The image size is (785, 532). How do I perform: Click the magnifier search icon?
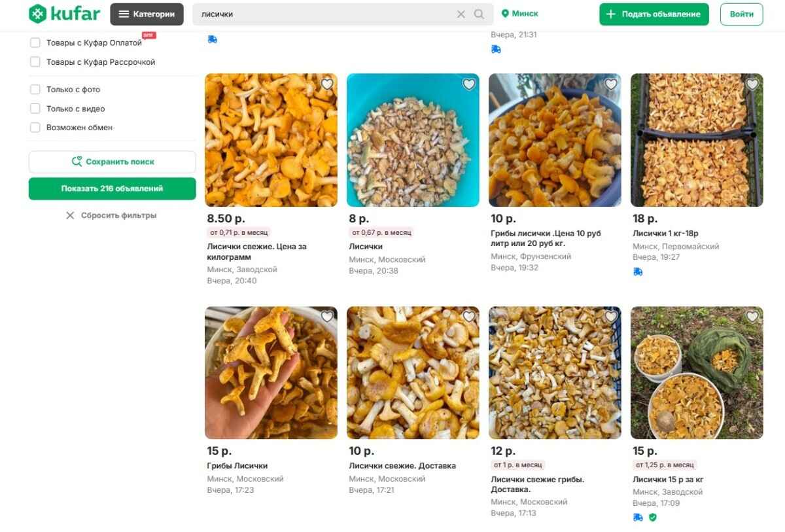pyautogui.click(x=479, y=13)
